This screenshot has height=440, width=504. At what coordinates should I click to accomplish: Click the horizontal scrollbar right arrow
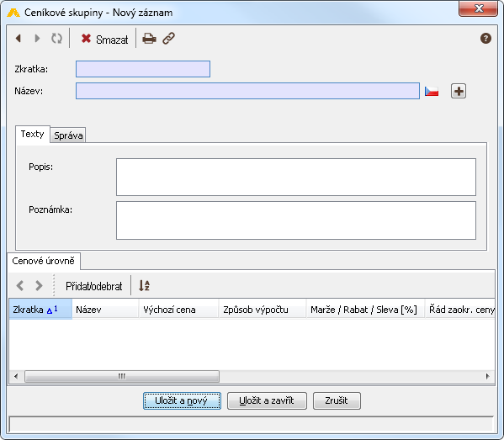point(488,376)
